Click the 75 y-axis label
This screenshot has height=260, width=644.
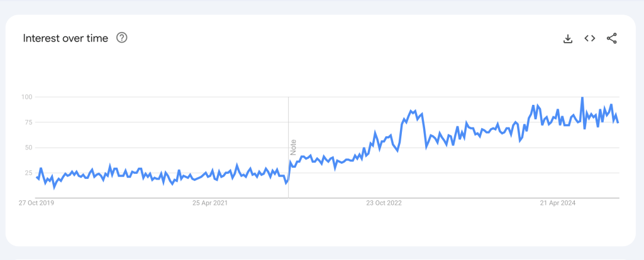coord(28,122)
